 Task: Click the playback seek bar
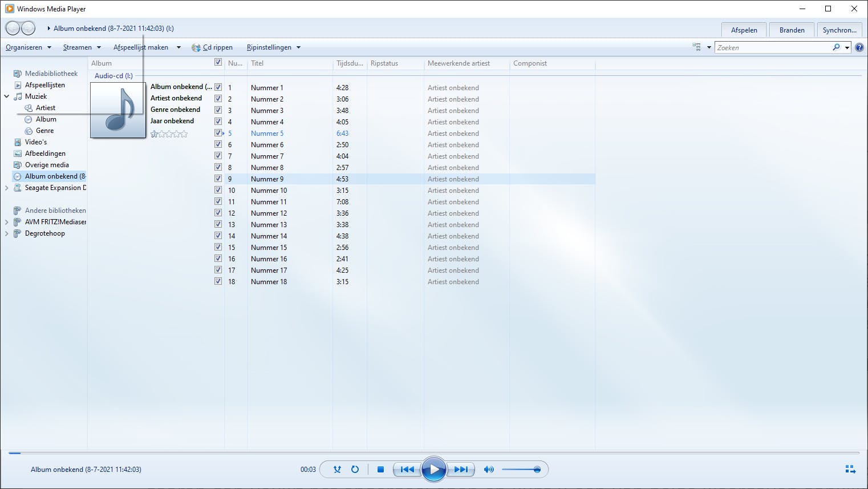pos(433,453)
